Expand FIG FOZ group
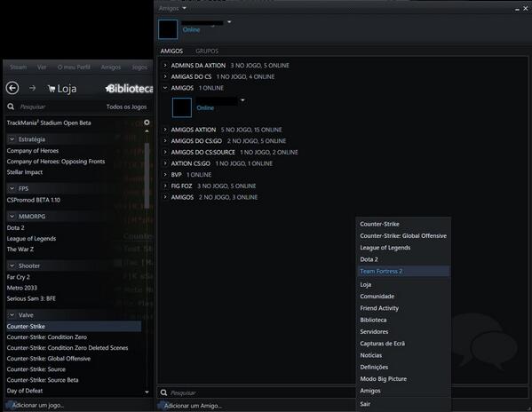532x412 pixels. [165, 186]
